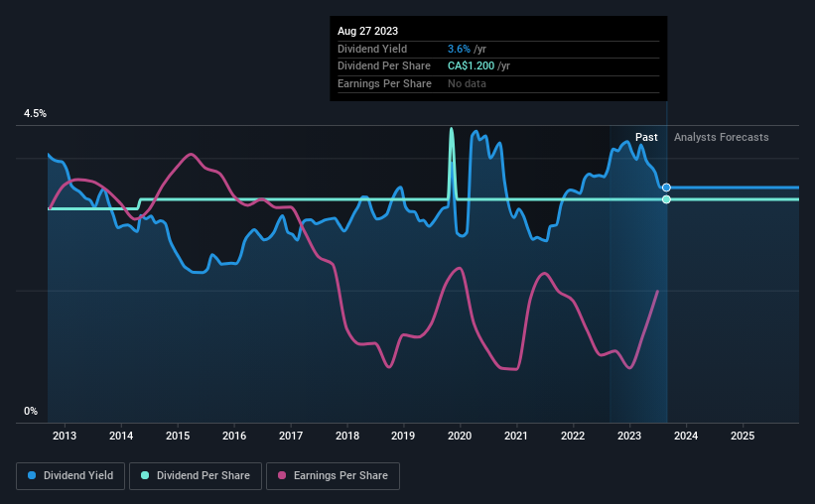This screenshot has height=504, width=815.
Task: Click the No data earnings value
Action: pyautogui.click(x=467, y=83)
